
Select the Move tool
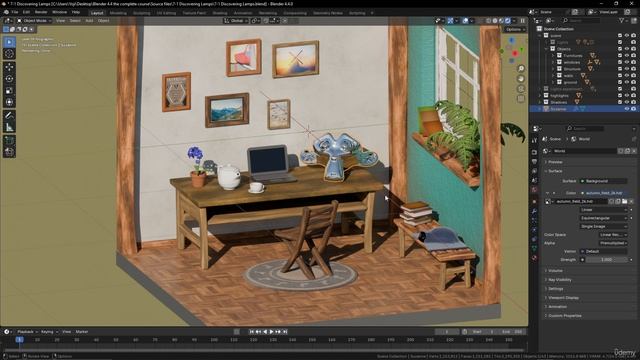9,67
